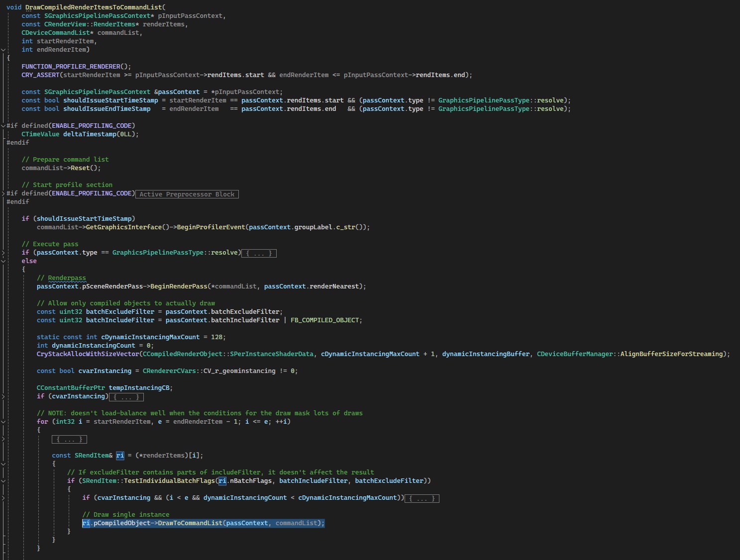
Task: Collapse the else block fold arrow
Action: click(3, 261)
